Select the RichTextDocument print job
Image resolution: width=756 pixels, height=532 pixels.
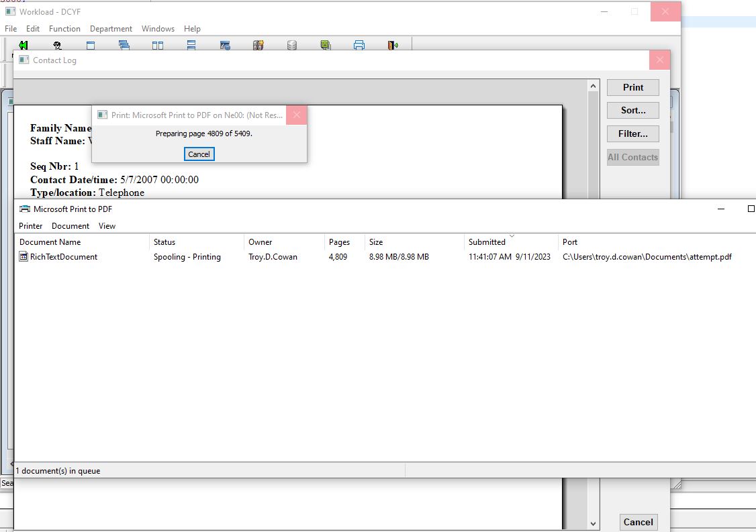(63, 257)
